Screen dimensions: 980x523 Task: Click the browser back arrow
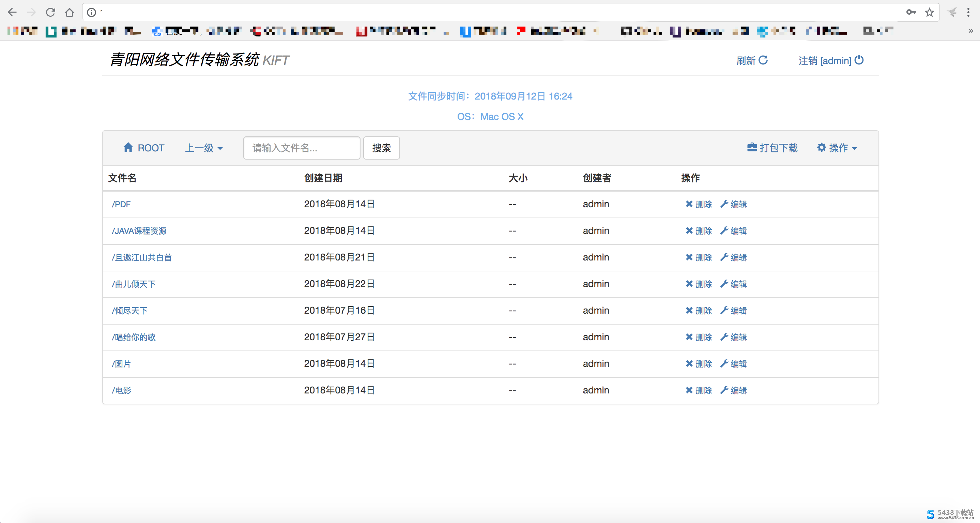[13, 12]
